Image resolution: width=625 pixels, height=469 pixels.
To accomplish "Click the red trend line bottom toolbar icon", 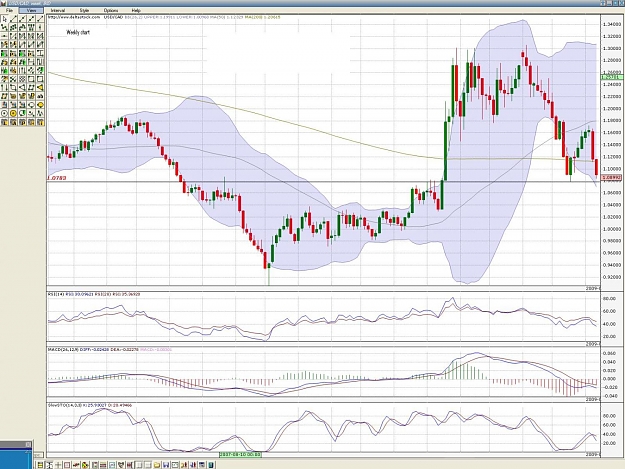I will 76,465.
